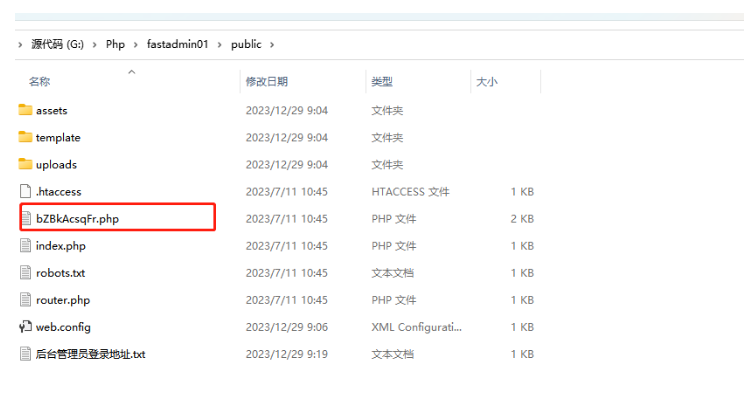
Task: Expand the chevron after public in the path
Action: click(x=272, y=45)
